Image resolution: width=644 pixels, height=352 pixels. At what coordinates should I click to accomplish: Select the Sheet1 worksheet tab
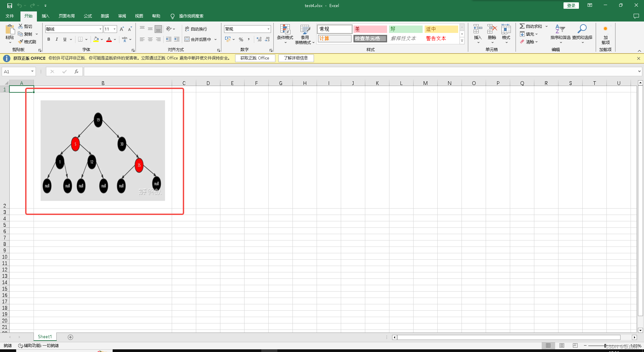(x=45, y=337)
